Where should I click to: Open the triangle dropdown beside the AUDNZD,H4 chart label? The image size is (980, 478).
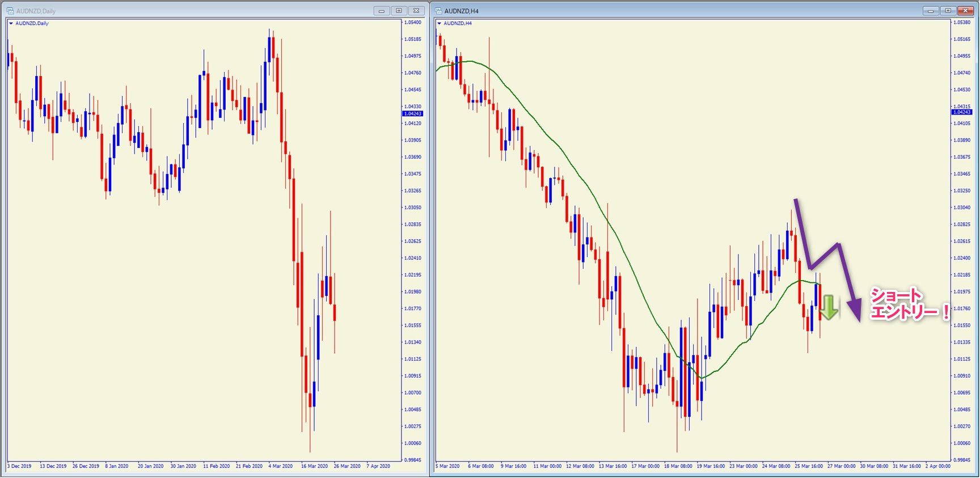pyautogui.click(x=439, y=23)
